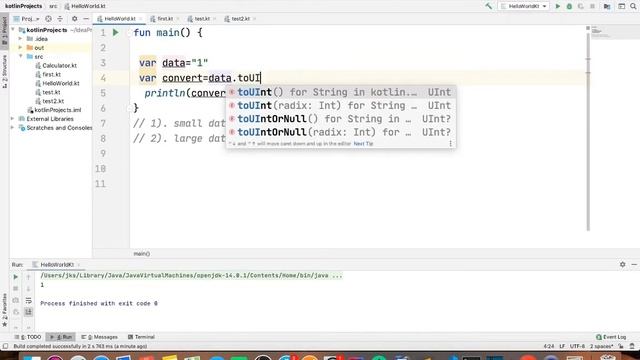This screenshot has width=640, height=360.
Task: Collapse the kotlinProjects root node
Action: (x=13, y=30)
